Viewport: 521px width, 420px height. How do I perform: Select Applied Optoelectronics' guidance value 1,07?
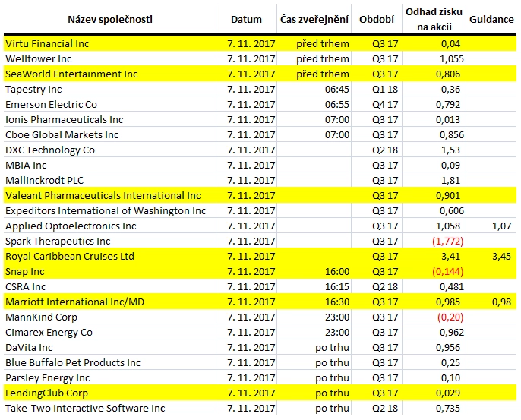click(x=501, y=226)
